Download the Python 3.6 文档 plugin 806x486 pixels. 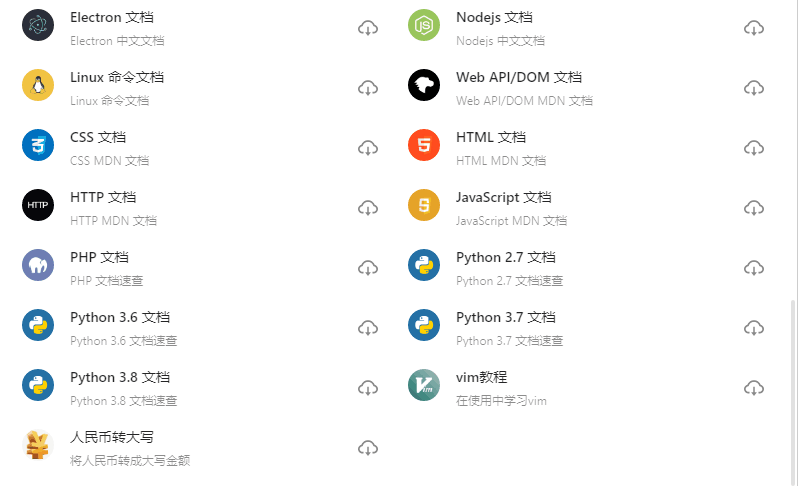click(x=368, y=328)
